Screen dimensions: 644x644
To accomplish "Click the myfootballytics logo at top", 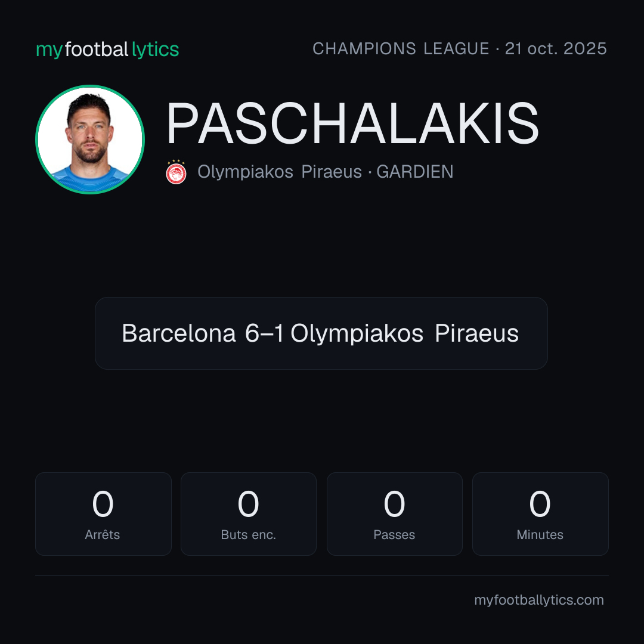I will 107,49.
